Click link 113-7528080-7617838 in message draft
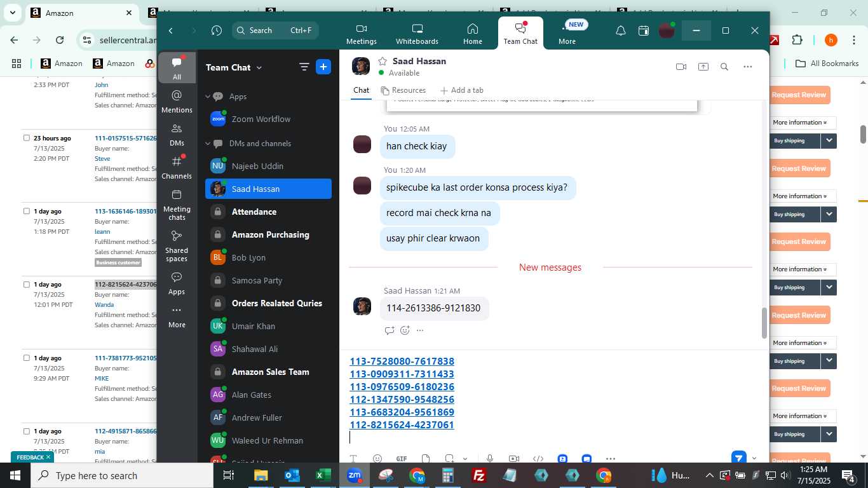 402,362
